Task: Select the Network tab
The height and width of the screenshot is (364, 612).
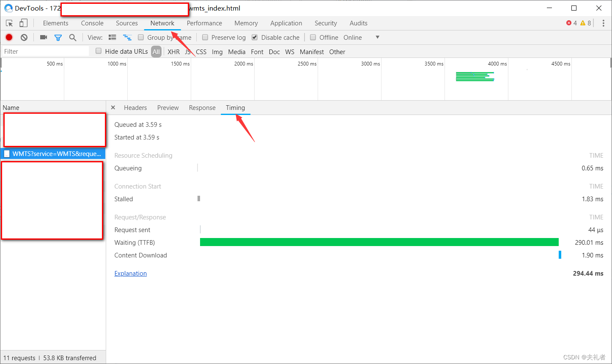Action: (162, 23)
